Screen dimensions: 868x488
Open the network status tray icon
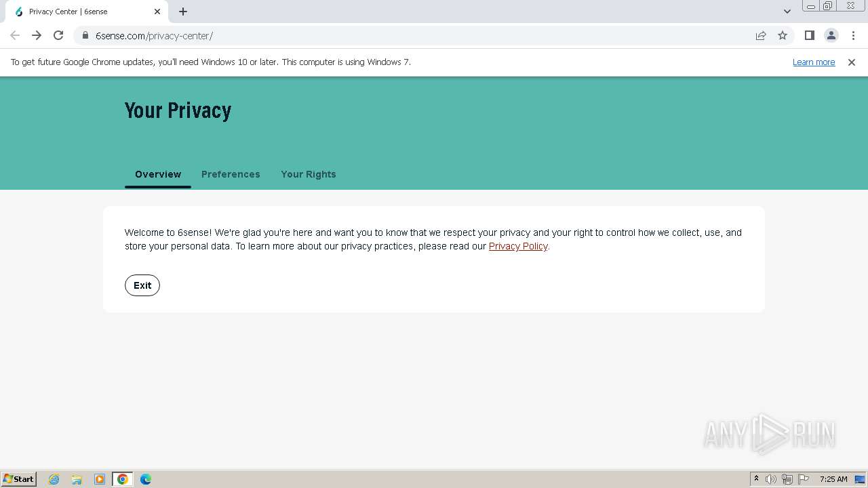tap(787, 479)
